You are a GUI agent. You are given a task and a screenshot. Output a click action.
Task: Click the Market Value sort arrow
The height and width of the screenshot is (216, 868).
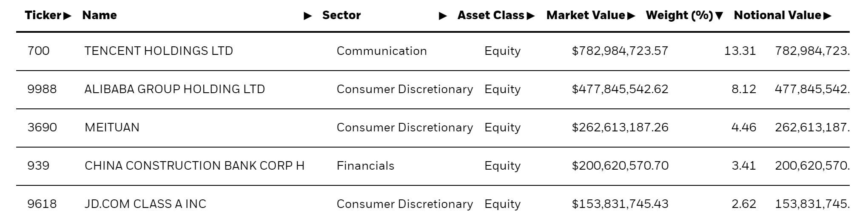631,16
